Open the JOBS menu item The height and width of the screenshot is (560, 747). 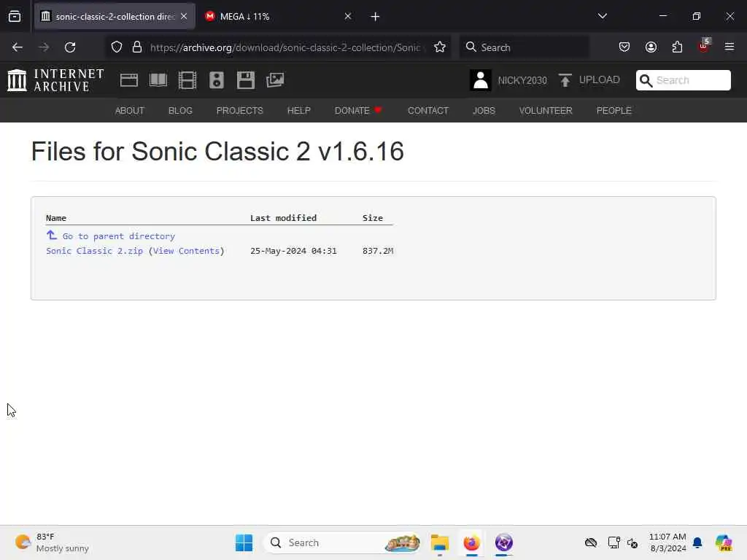[x=484, y=111]
